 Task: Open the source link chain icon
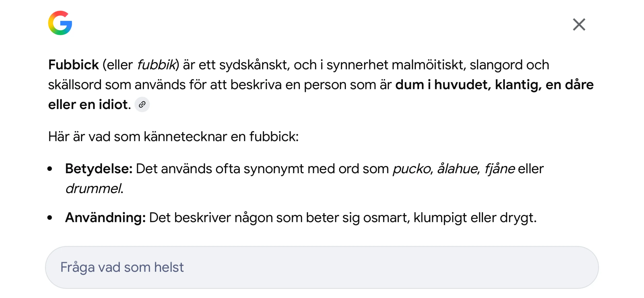142,105
